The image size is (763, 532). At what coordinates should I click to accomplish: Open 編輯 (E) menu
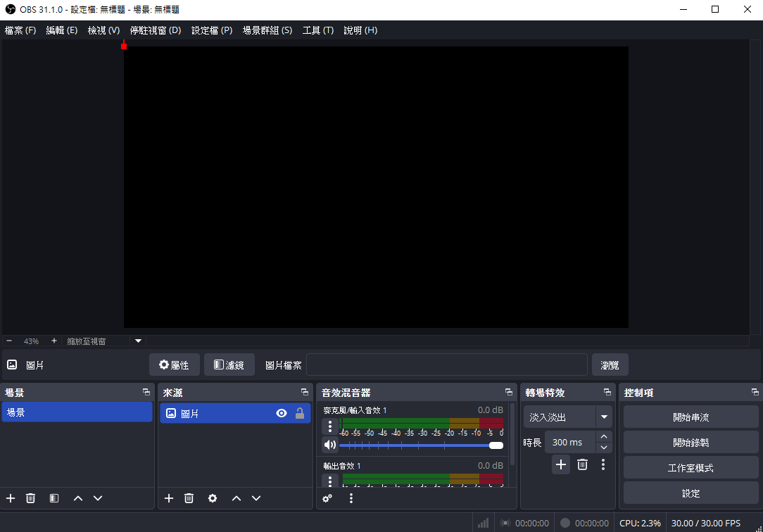(x=62, y=30)
